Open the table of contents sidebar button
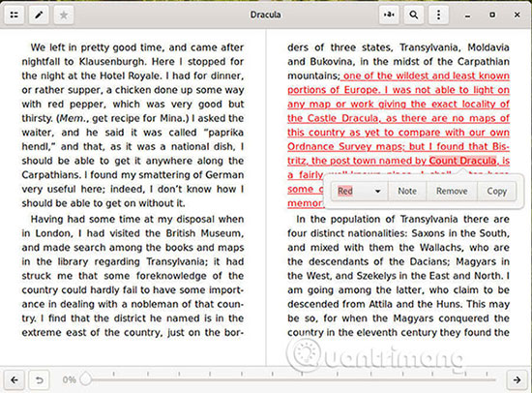This screenshot has width=532, height=393. point(15,15)
